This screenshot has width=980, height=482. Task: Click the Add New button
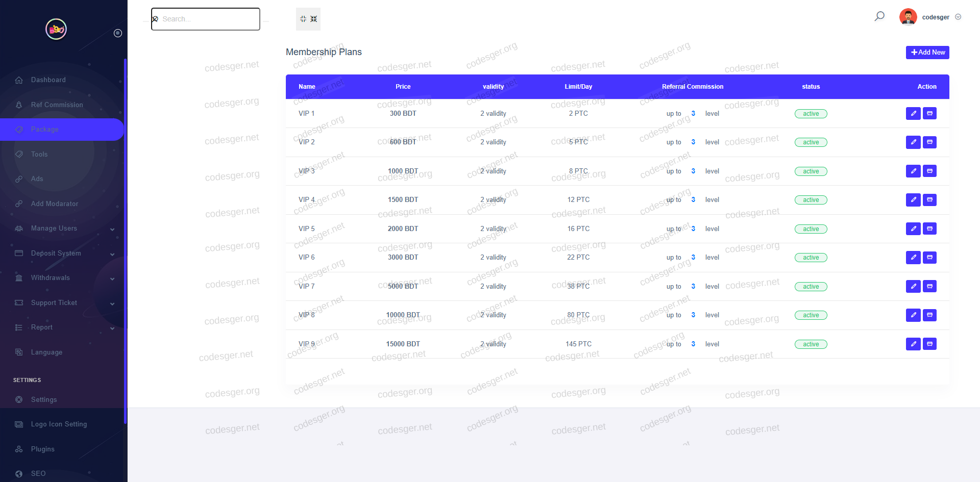[927, 52]
